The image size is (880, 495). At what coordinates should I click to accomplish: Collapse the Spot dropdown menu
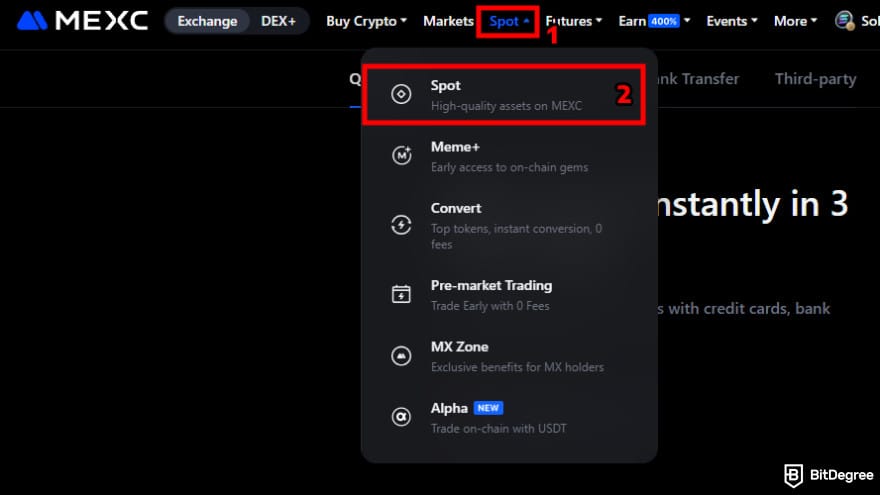[x=508, y=21]
